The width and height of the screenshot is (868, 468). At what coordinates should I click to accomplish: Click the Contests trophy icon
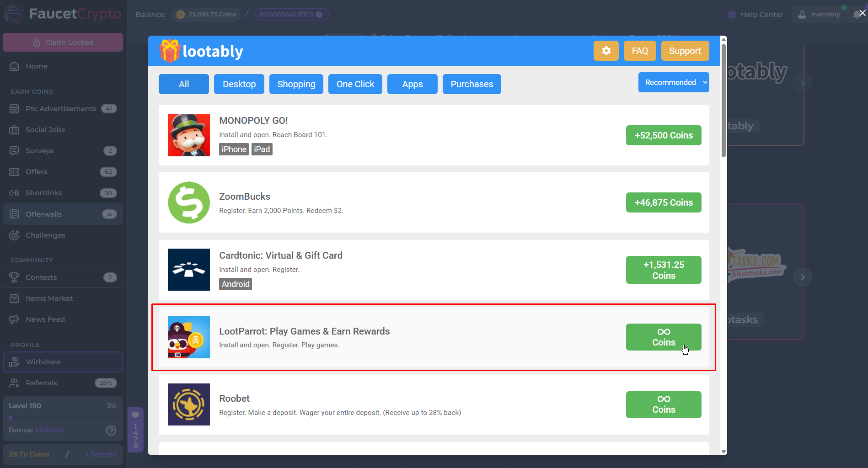[14, 277]
